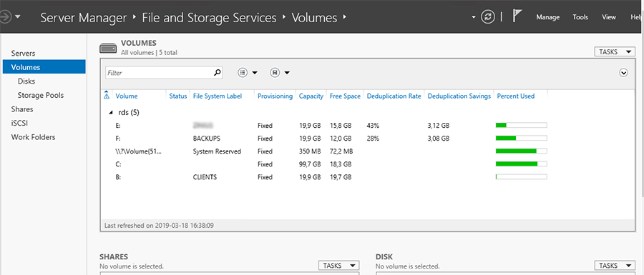Select Work Folders in the sidebar
The width and height of the screenshot is (644, 275).
44,137
